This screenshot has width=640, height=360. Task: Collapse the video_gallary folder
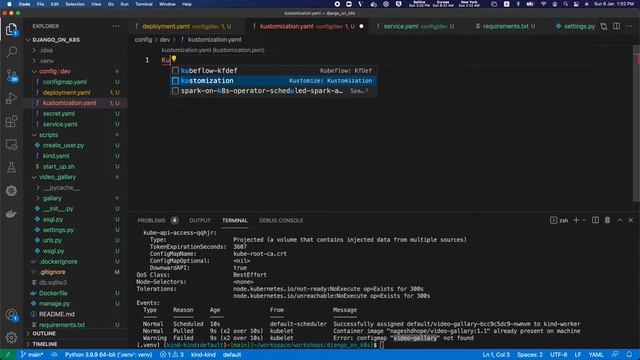pyautogui.click(x=34, y=177)
